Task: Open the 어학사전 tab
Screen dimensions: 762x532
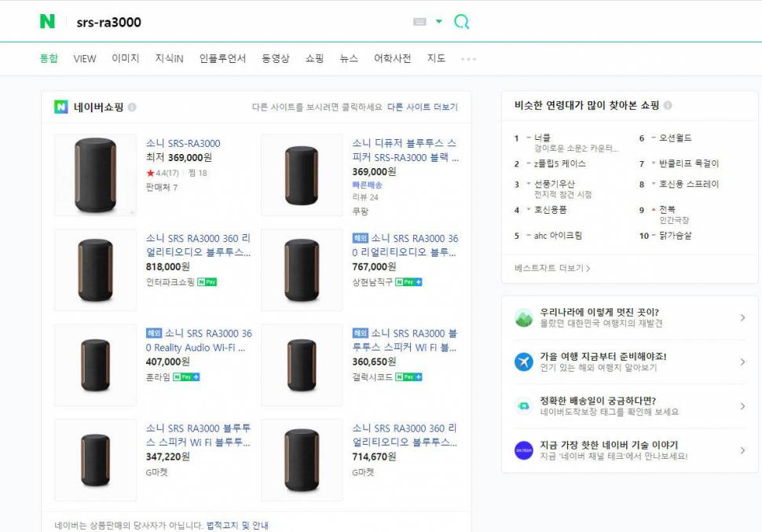Action: [x=392, y=58]
